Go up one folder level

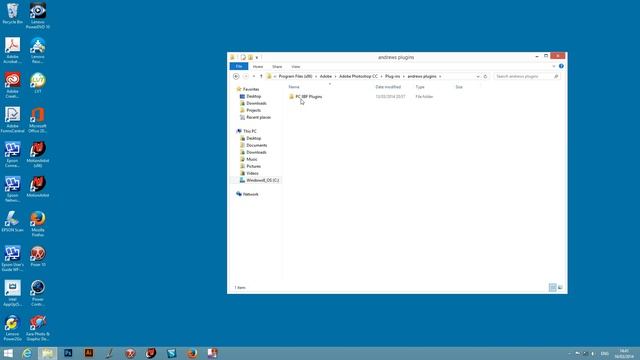click(x=261, y=76)
